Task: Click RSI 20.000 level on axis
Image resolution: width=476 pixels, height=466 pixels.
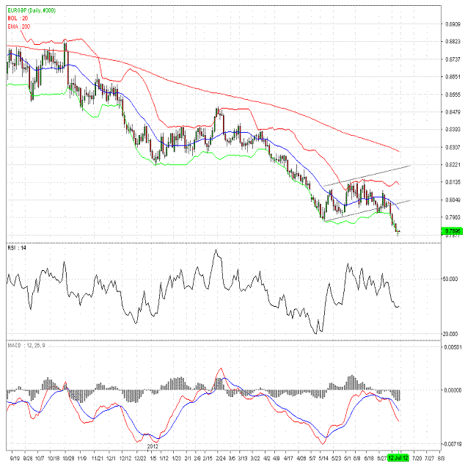Action: point(453,335)
